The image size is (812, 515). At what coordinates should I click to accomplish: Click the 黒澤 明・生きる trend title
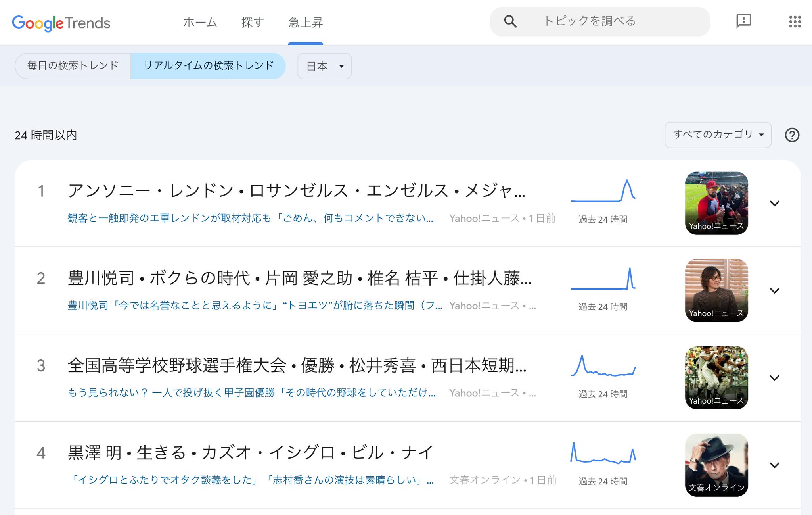pyautogui.click(x=251, y=453)
